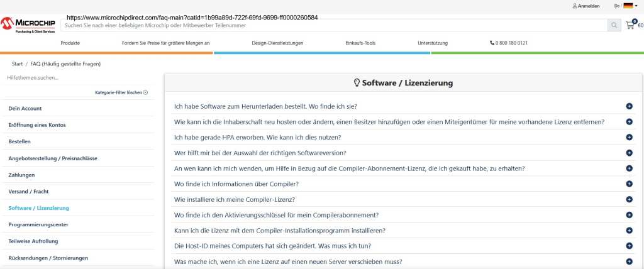Expand 'Wo finde ich Informationen über Compiler?'
644x269 pixels.
(629, 184)
